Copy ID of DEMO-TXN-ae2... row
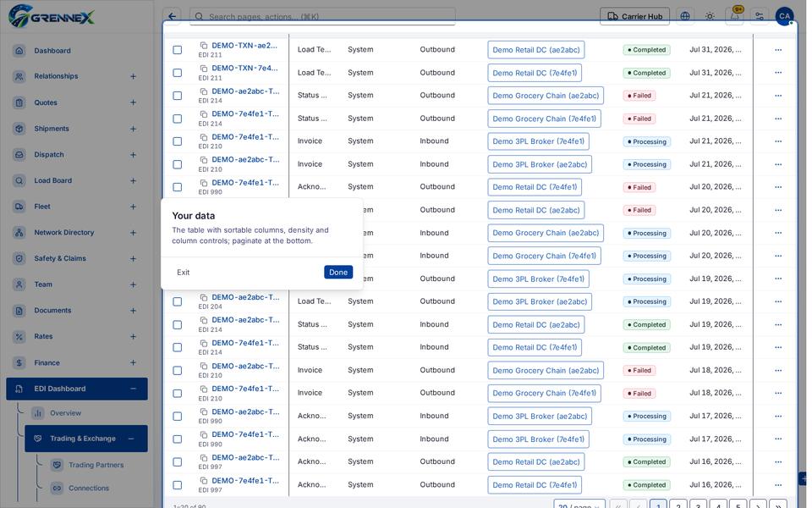Viewport: 812px width, 508px height. pos(204,46)
